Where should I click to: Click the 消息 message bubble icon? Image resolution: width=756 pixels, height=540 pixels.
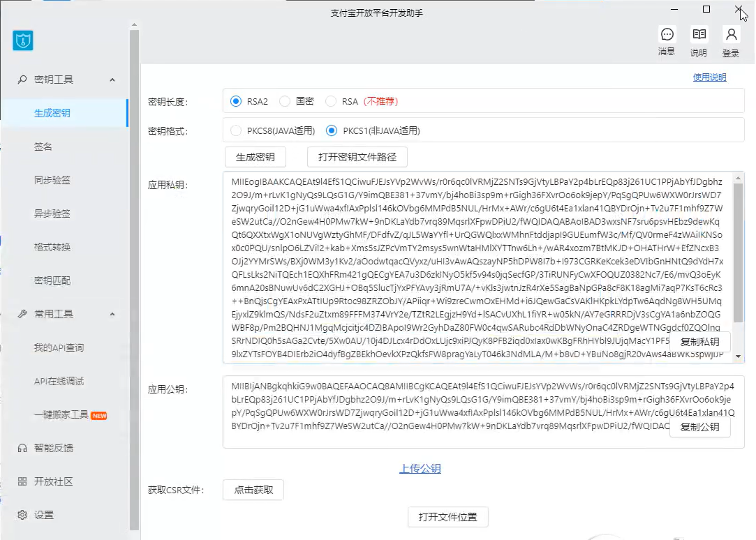coord(667,35)
